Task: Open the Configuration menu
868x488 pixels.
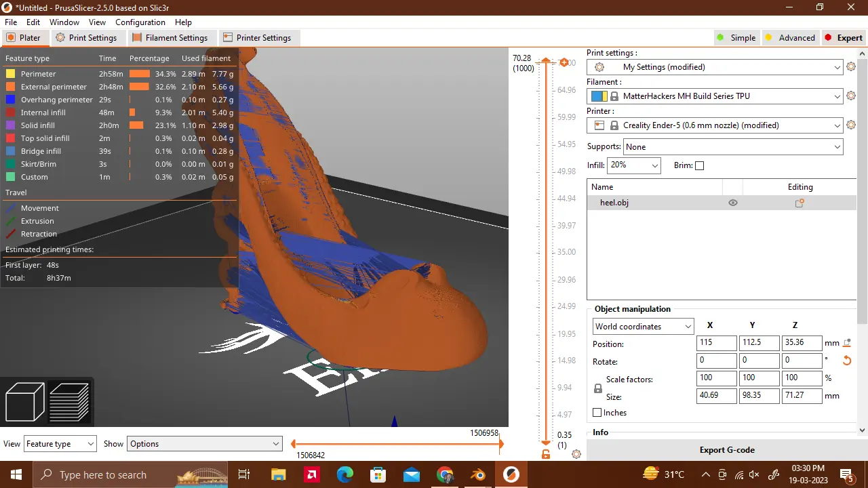Action: [x=140, y=22]
